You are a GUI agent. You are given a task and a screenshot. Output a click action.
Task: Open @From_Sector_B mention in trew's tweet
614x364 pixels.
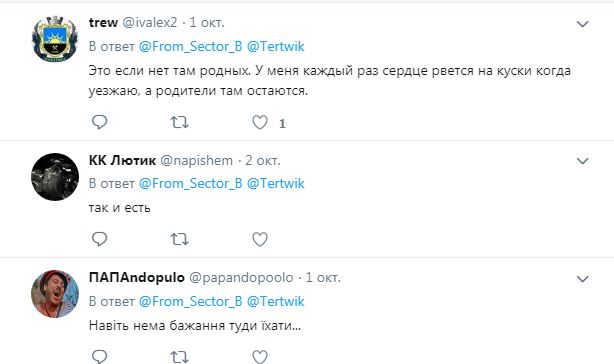(191, 47)
